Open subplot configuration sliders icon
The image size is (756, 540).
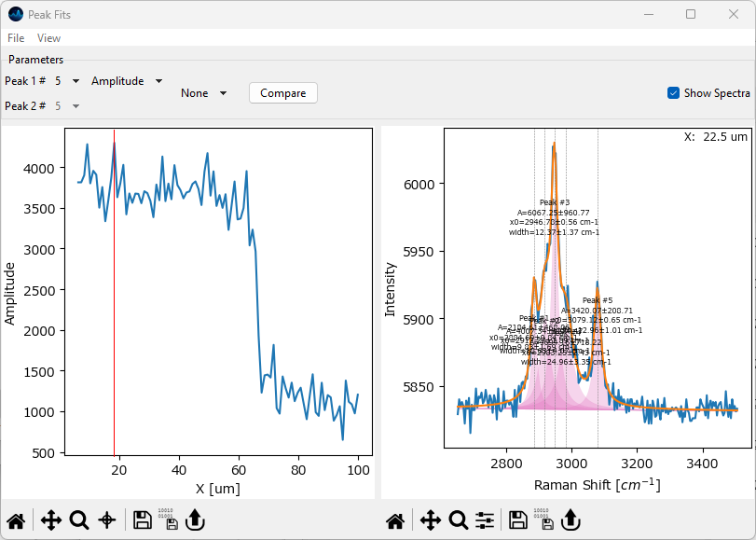click(x=485, y=520)
